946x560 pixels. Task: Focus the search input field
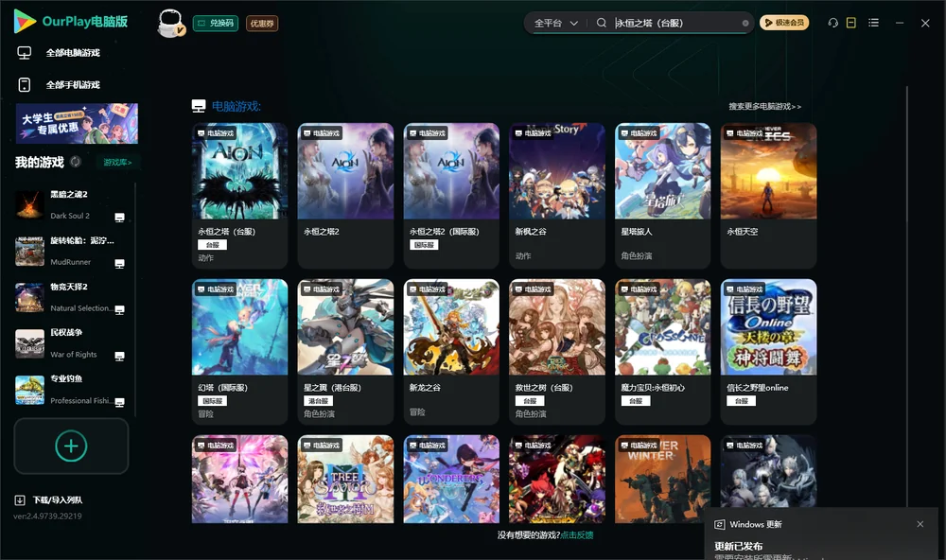[675, 23]
